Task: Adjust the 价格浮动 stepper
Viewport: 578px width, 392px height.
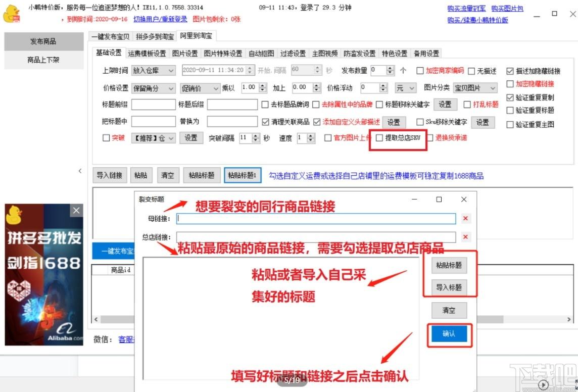Action: point(383,88)
